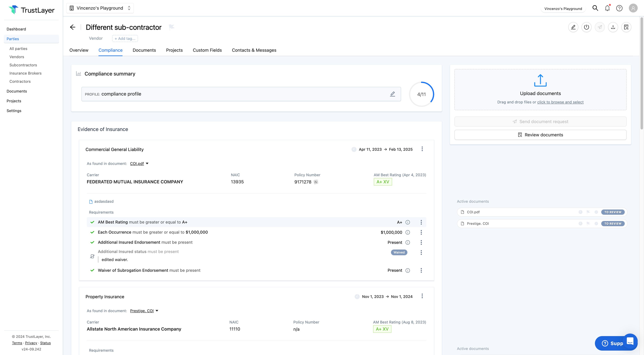Click the back arrow icon

(72, 27)
